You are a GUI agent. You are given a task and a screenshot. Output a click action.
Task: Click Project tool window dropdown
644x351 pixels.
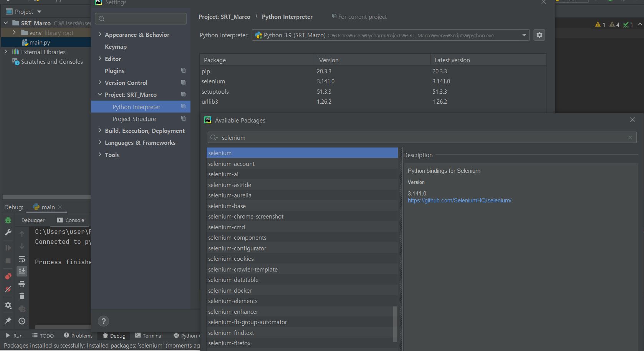tap(39, 12)
